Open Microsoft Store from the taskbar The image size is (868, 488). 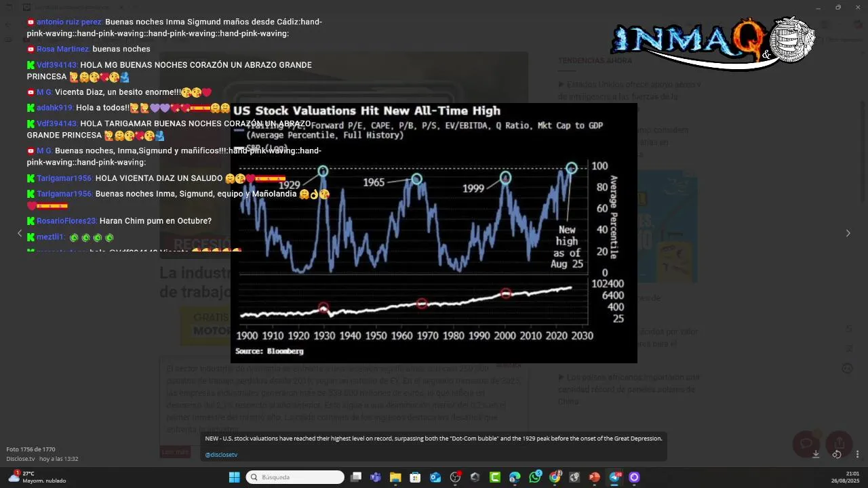pos(415,477)
